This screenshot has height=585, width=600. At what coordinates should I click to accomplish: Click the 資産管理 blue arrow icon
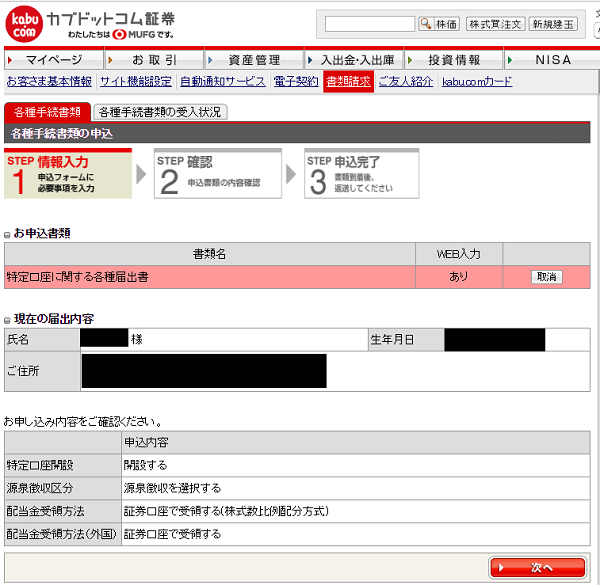[210, 60]
